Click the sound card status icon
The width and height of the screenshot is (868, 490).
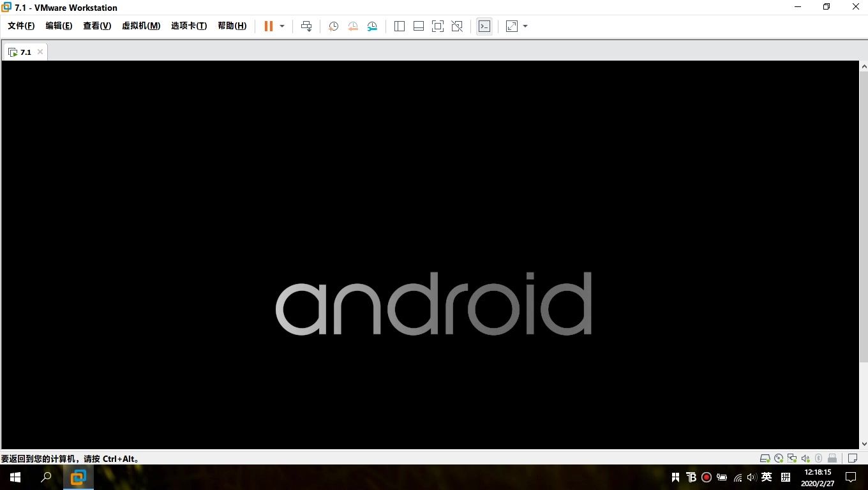(805, 458)
